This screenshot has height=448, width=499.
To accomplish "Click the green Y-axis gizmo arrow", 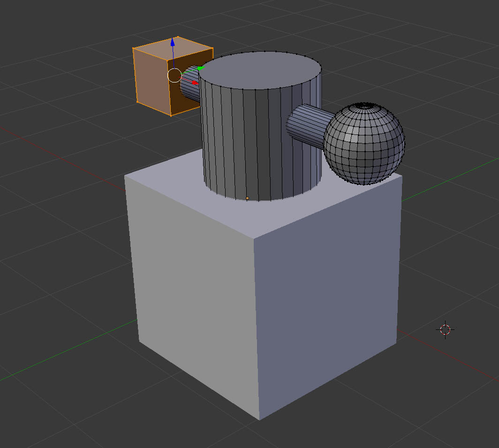I will [x=201, y=68].
